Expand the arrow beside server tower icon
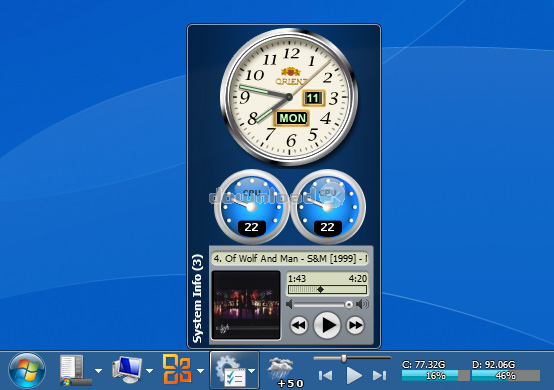The height and width of the screenshot is (390, 554). (x=99, y=371)
